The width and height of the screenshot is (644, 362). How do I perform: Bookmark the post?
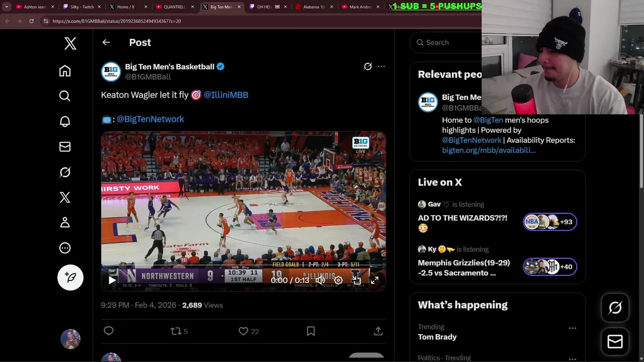pyautogui.click(x=311, y=331)
